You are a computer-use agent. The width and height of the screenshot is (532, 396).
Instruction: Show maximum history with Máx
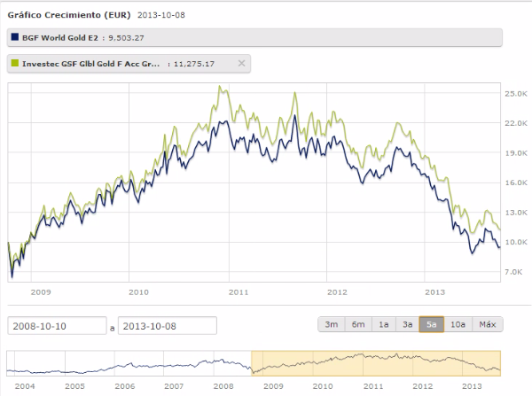click(x=486, y=324)
